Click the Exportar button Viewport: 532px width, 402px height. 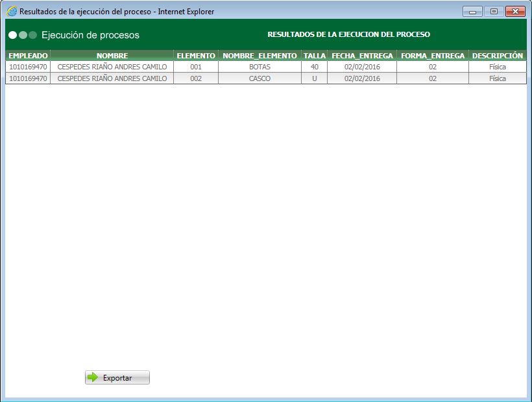pos(117,377)
